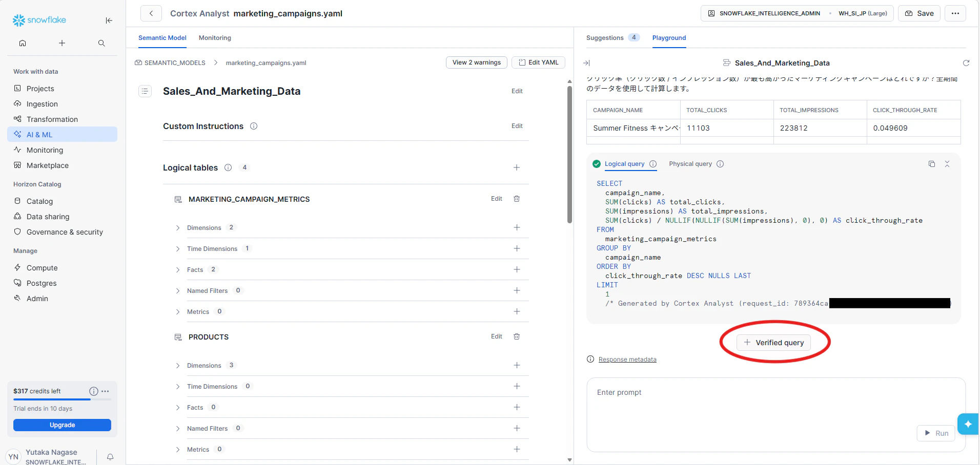Open role and warehouse selector
This screenshot has height=465, width=980.
point(797,13)
